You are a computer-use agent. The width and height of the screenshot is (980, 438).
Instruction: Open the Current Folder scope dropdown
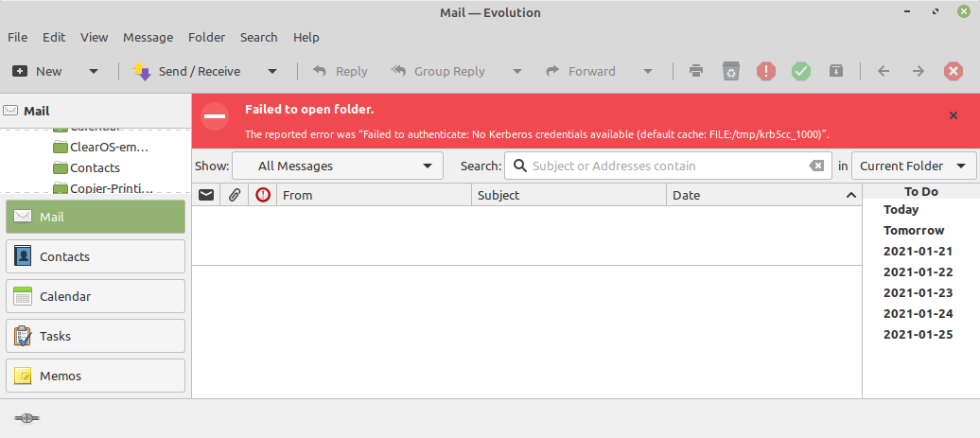914,166
